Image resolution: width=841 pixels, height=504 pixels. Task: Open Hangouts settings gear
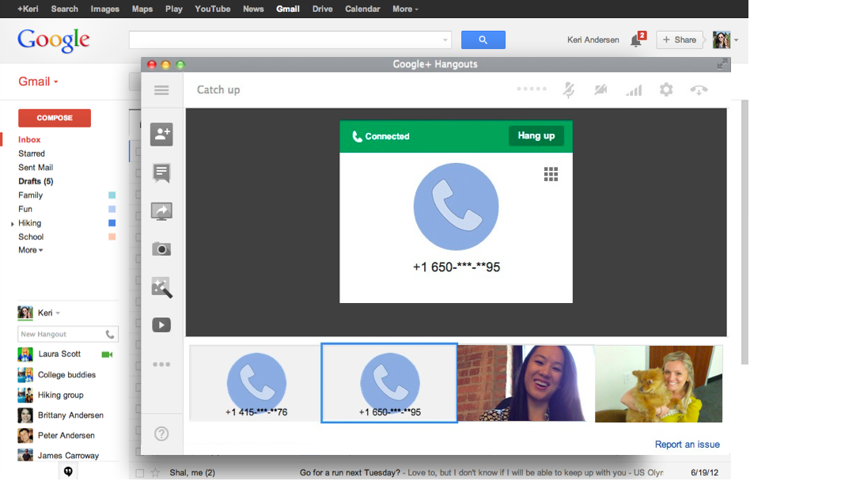pyautogui.click(x=665, y=89)
